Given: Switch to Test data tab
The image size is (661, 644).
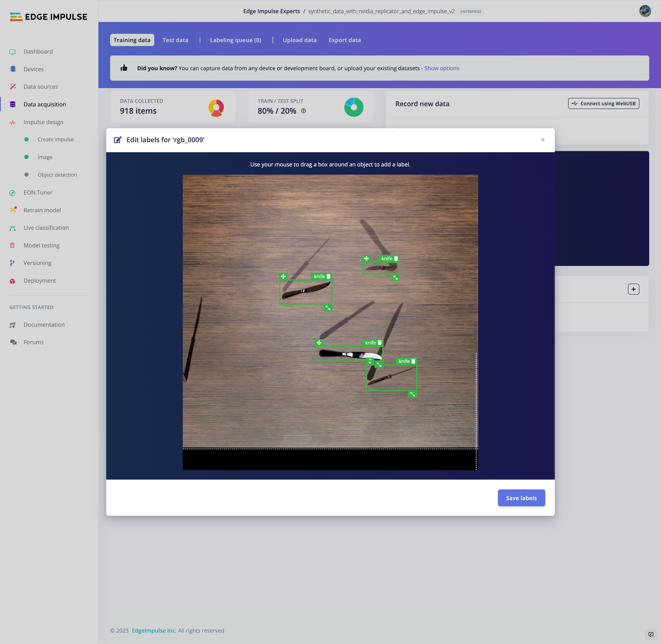Looking at the screenshot, I should pyautogui.click(x=175, y=40).
